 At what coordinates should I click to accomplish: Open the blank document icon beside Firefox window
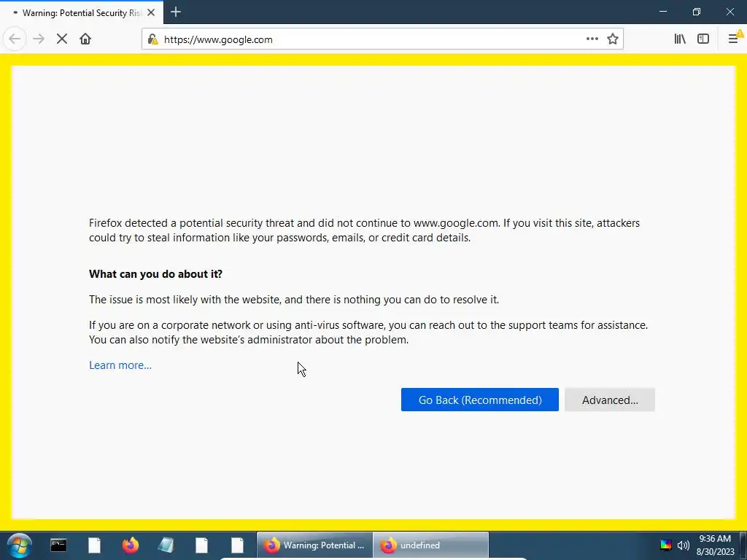point(237,545)
